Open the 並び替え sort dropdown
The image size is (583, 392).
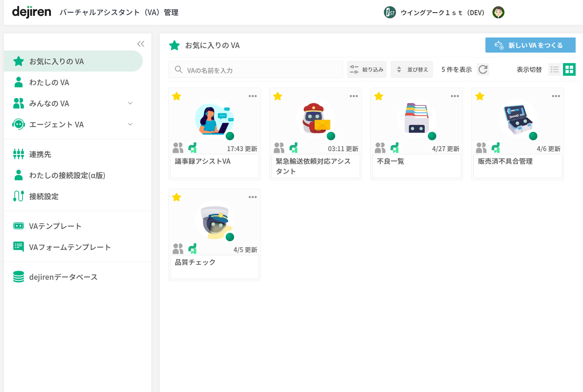tap(412, 70)
